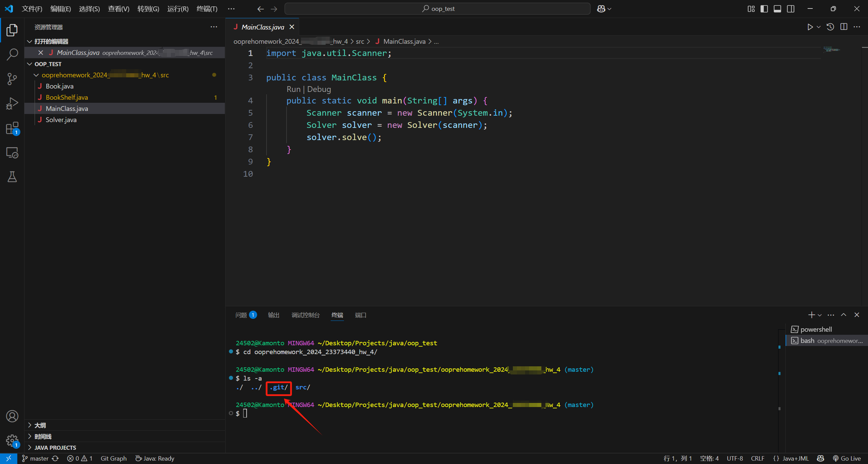
Task: Open the 终端(T) menu
Action: click(207, 9)
